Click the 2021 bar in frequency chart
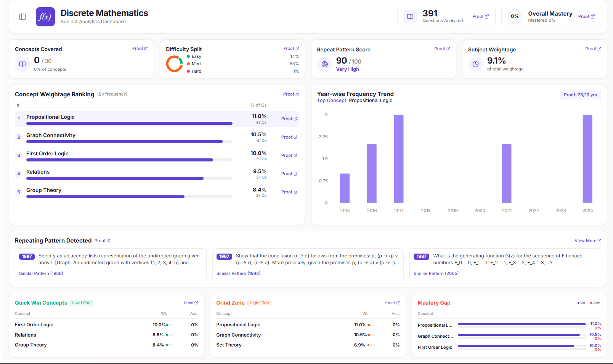The height and width of the screenshot is (364, 613). click(x=507, y=174)
